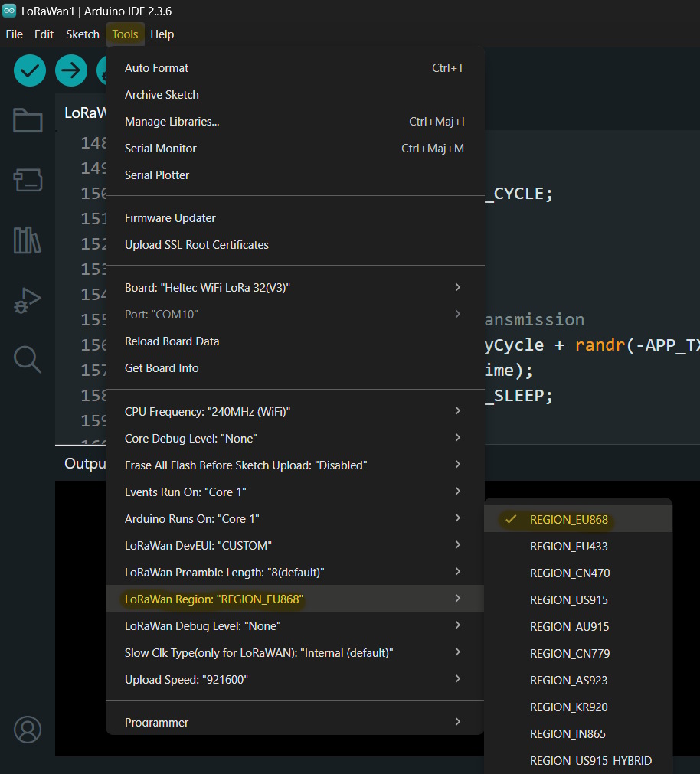Select REGION_AS923 region
This screenshot has width=700, height=774.
coord(578,680)
